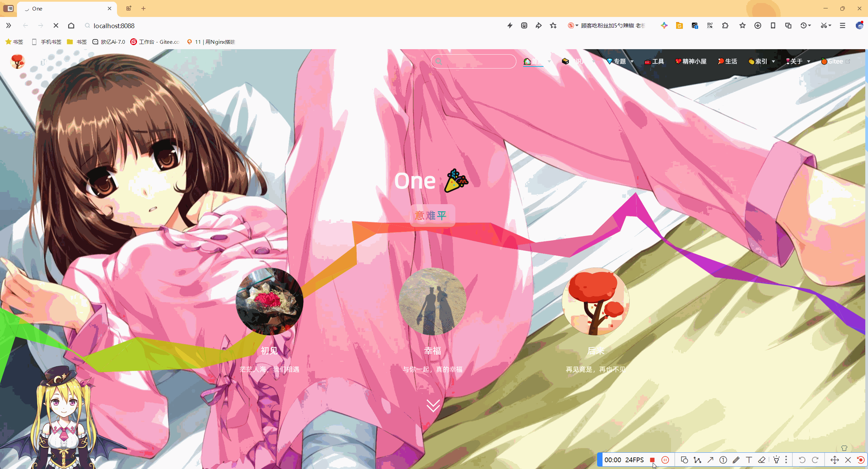Stop the screen recording
The height and width of the screenshot is (469, 868).
[652, 460]
